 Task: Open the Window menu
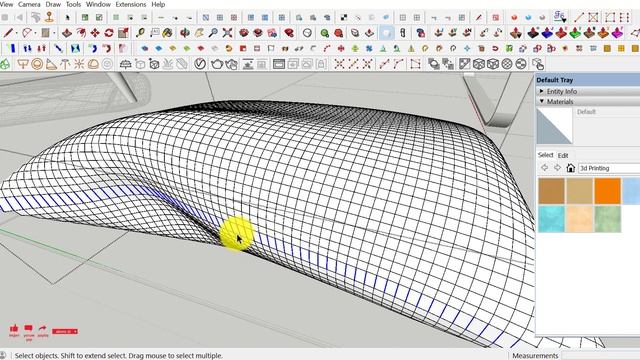click(x=98, y=4)
